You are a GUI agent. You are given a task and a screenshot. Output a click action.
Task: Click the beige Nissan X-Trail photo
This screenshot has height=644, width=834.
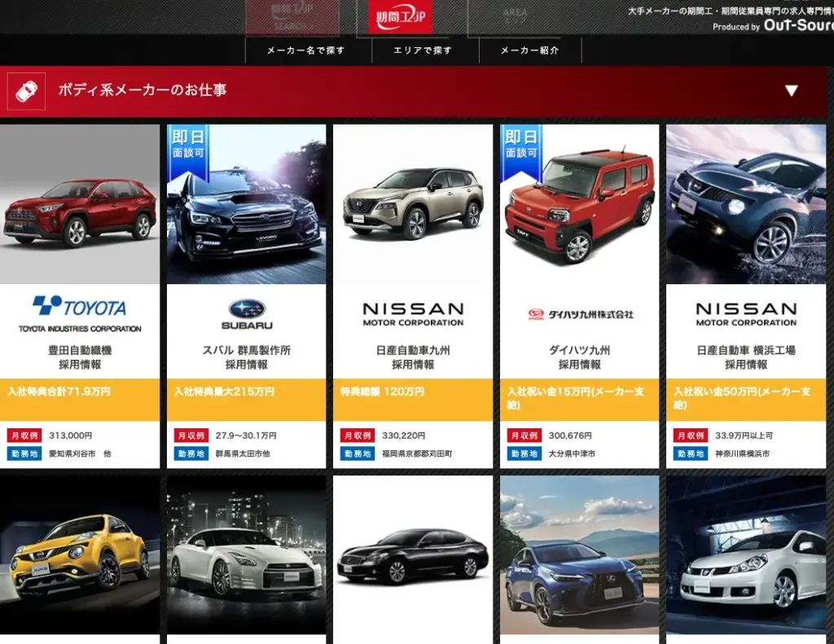[x=413, y=204]
